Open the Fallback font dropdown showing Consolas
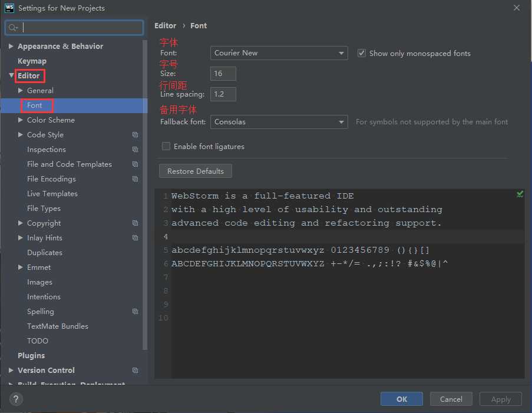Screen dimensions: 532x413 pyautogui.click(x=279, y=122)
